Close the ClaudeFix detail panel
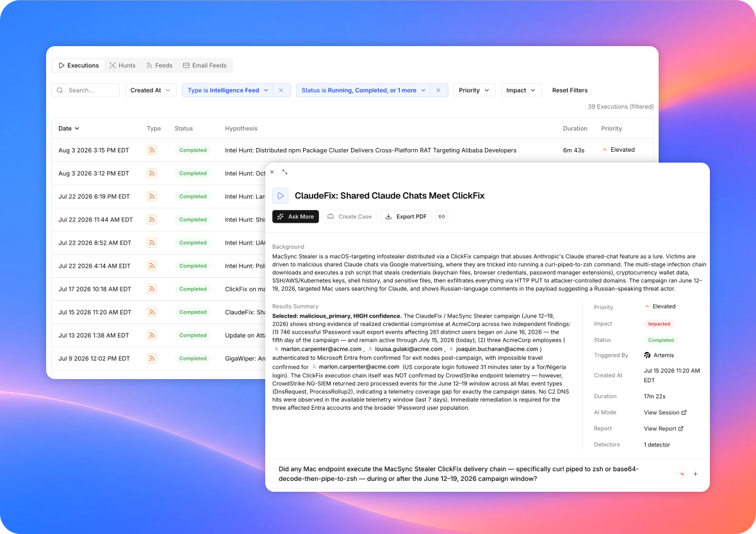 (272, 172)
